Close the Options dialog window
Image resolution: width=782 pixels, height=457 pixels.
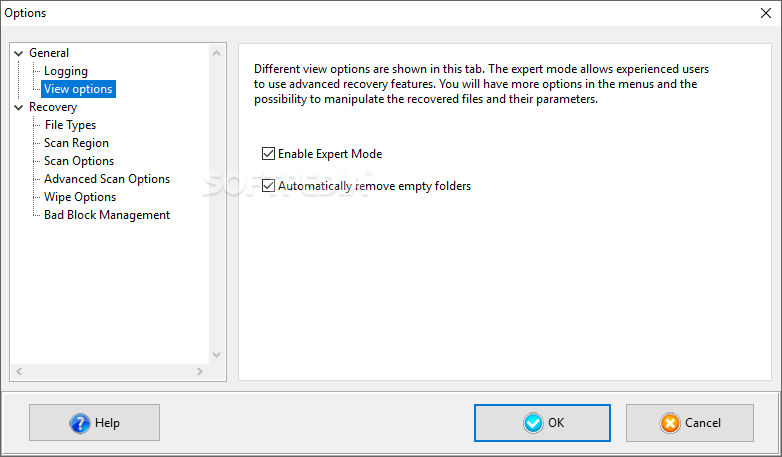[766, 13]
